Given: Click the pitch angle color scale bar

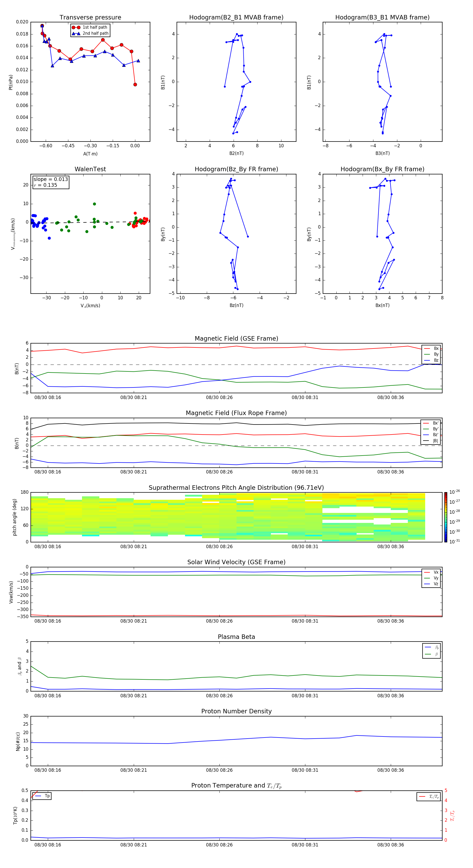Looking at the screenshot, I should click(x=446, y=517).
